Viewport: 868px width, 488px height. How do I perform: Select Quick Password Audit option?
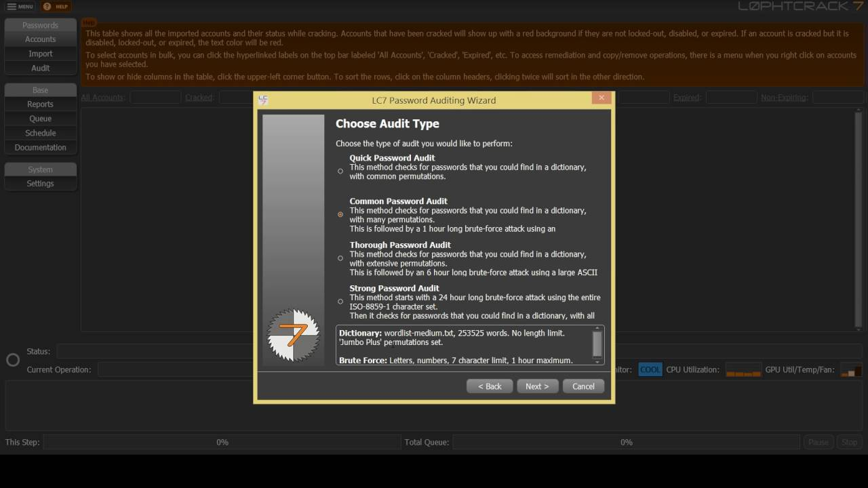pos(340,171)
